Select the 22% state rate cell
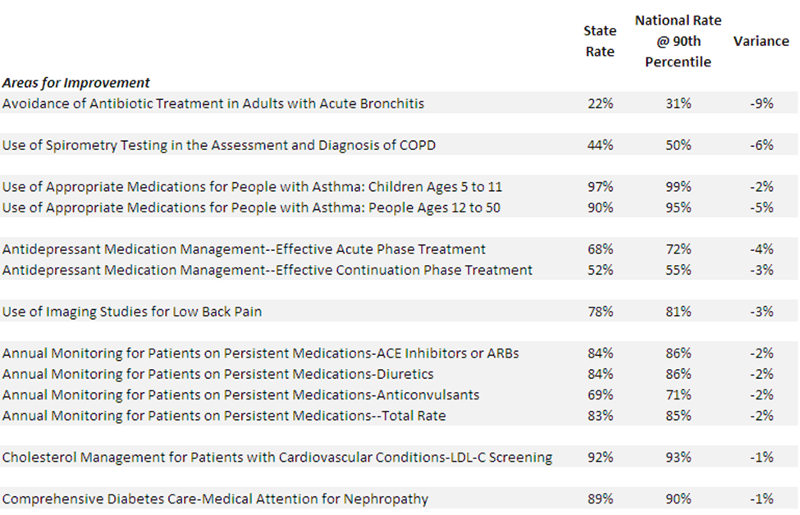800x515 pixels. click(x=600, y=103)
